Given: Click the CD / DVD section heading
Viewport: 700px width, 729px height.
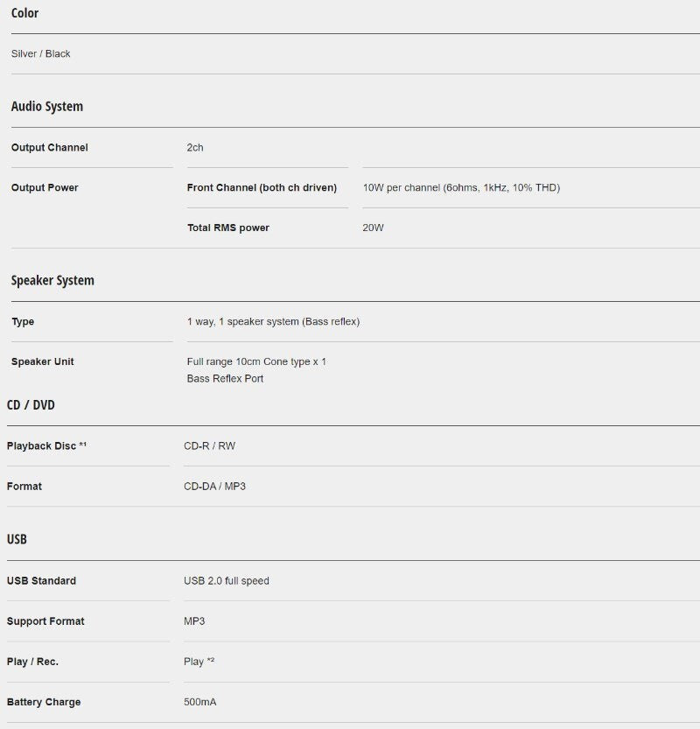Looking at the screenshot, I should click(x=31, y=405).
